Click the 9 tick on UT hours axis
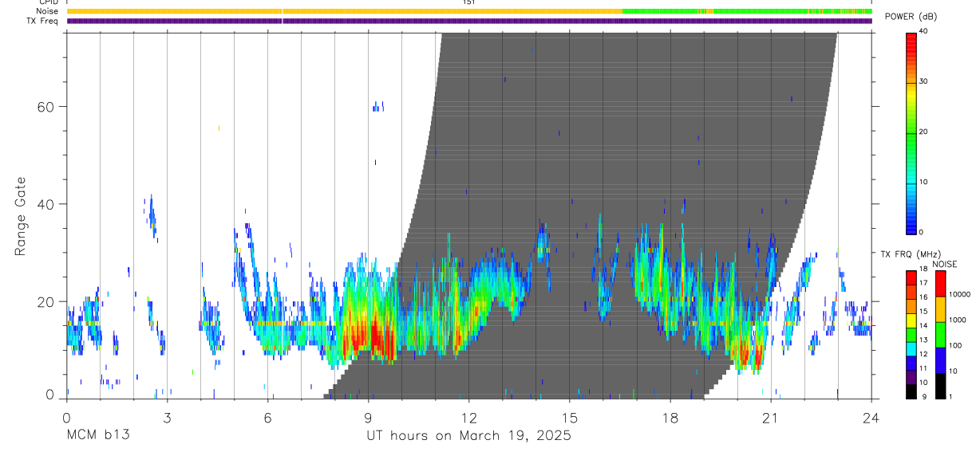The height and width of the screenshot is (452, 980). (x=368, y=417)
